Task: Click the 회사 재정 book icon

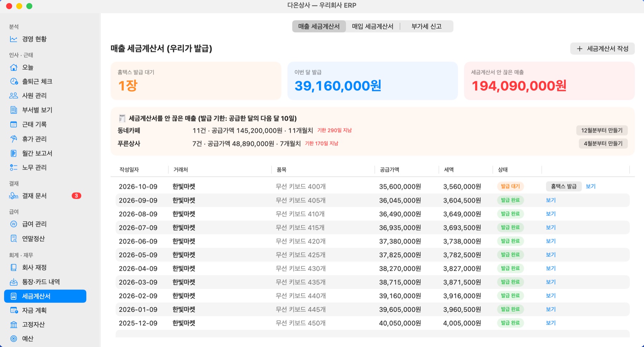Action: click(14, 268)
